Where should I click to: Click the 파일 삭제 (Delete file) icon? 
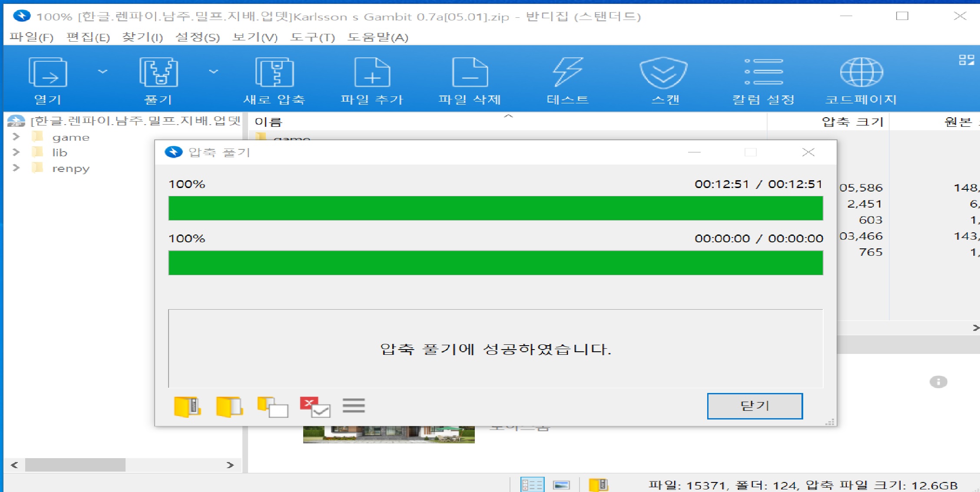470,73
